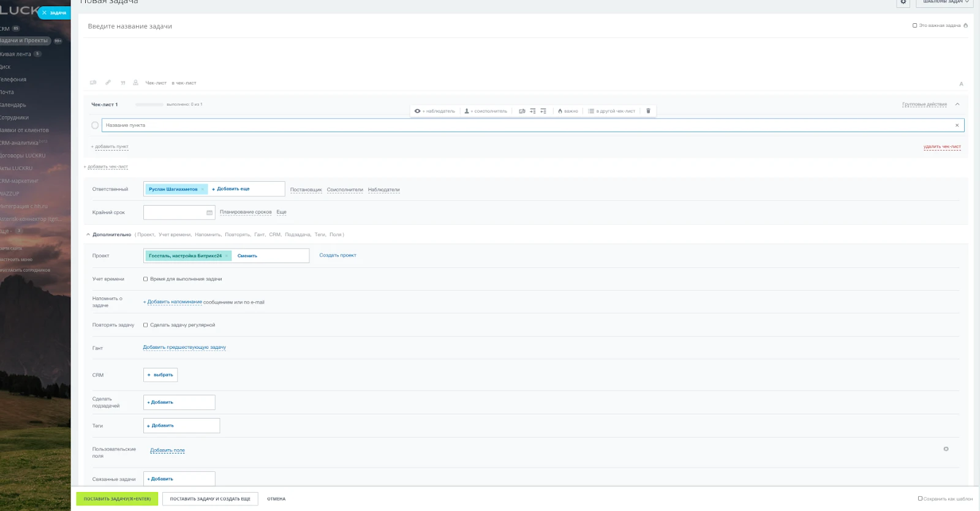Image resolution: width=980 pixels, height=511 pixels.
Task: Enable 'Сделать задачу регулярной' checkbox
Action: [x=146, y=325]
